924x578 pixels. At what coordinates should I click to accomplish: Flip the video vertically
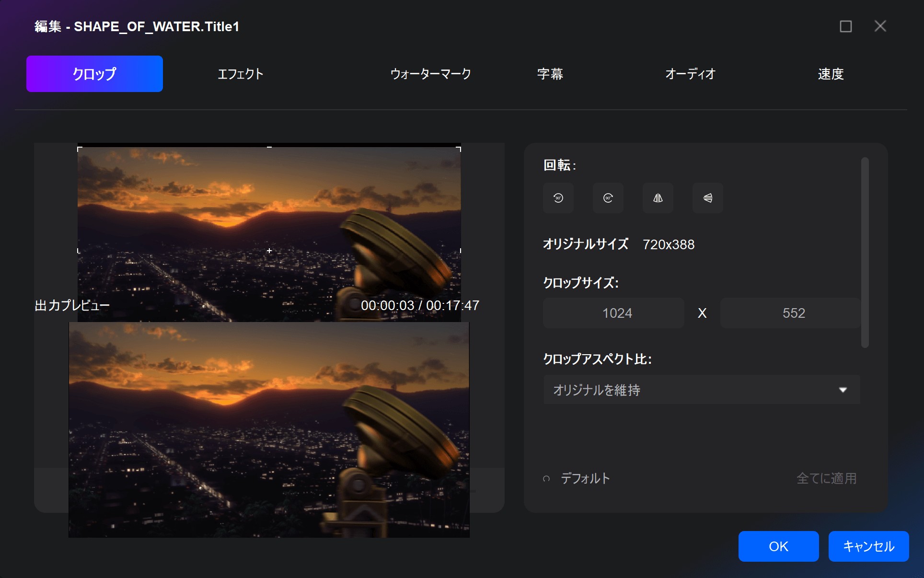(708, 198)
